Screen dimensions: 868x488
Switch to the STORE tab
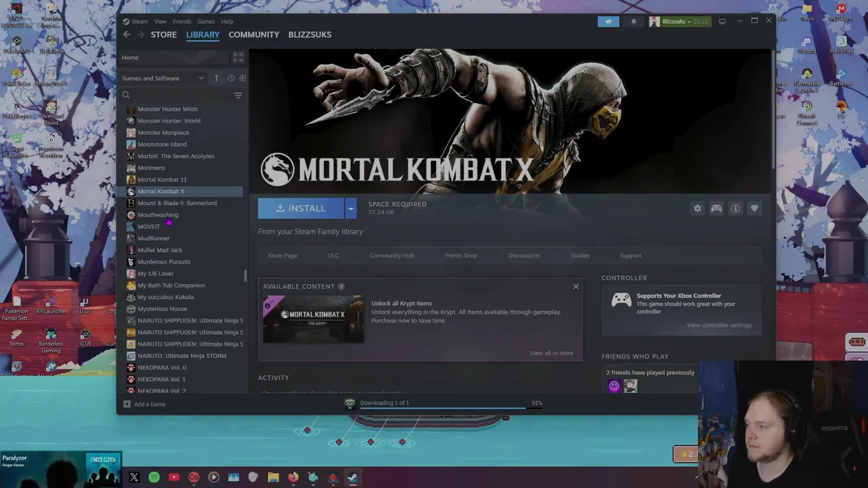[x=164, y=35]
